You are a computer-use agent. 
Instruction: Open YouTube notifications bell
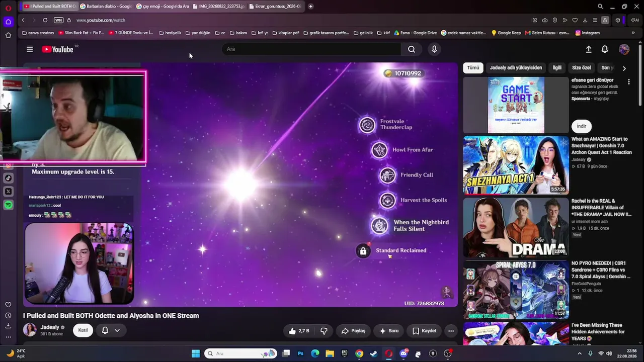pyautogui.click(x=605, y=49)
